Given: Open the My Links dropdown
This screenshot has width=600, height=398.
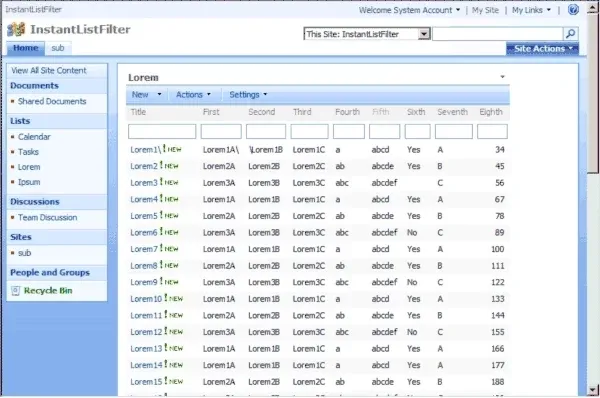Looking at the screenshot, I should [531, 10].
